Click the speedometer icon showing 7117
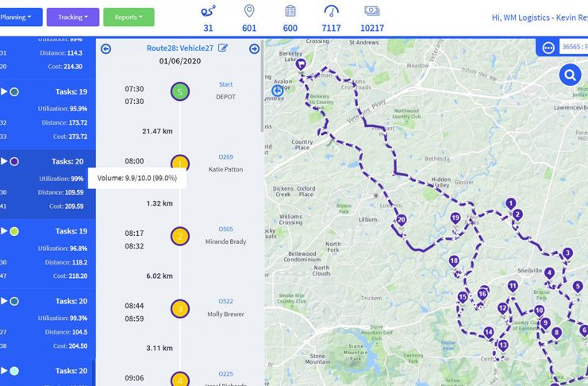 pyautogui.click(x=331, y=11)
